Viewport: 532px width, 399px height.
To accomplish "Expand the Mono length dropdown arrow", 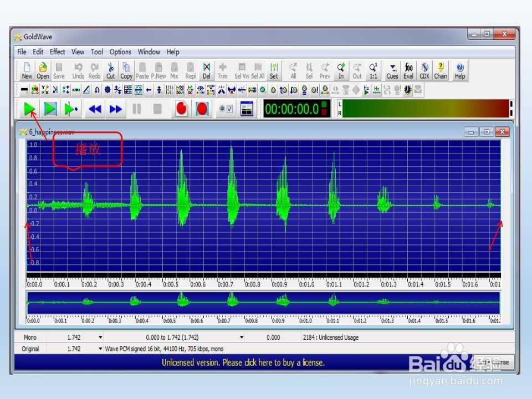I will 100,337.
